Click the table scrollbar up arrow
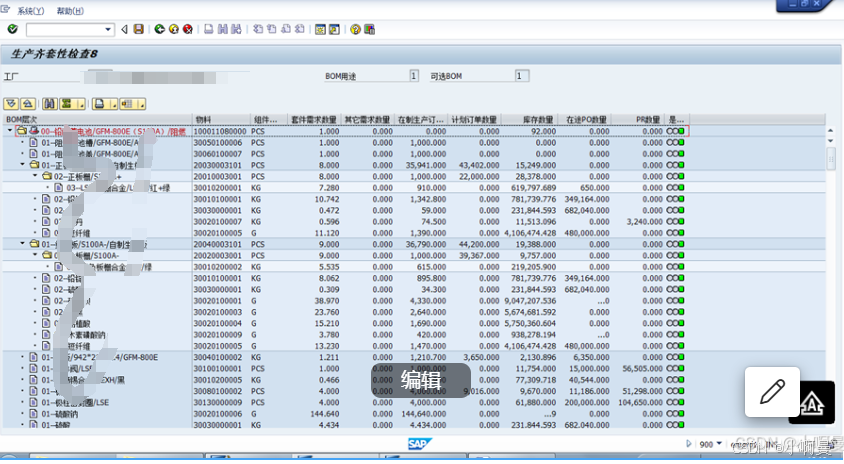Screen dimensions: 844x464 pyautogui.click(x=831, y=131)
